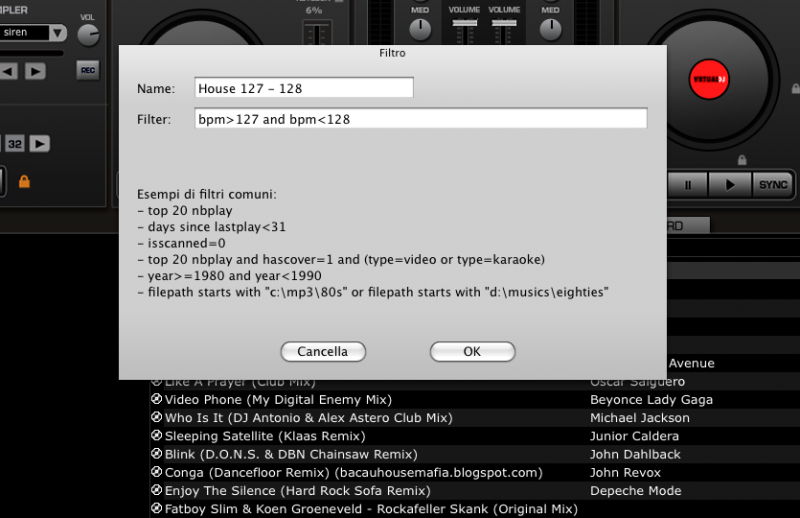Click the track icon beside Video Phone
Viewport: 800px width, 518px height.
(157, 399)
